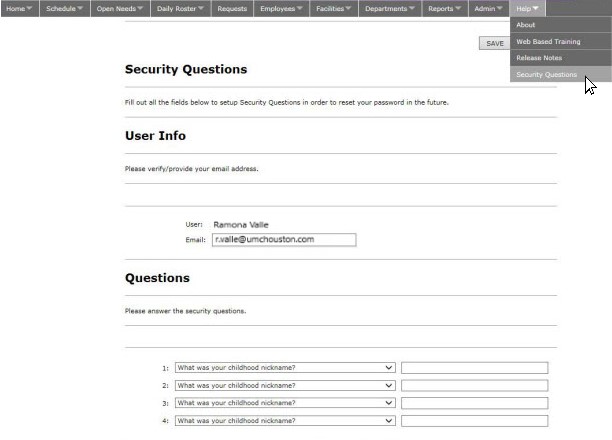
Task: Expand the Reports menu
Action: 445,8
